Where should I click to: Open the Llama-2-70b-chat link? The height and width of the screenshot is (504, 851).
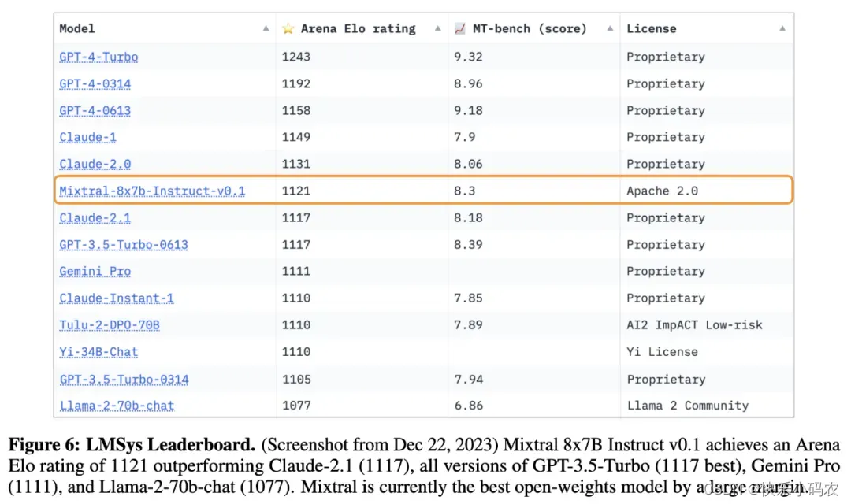[117, 406]
